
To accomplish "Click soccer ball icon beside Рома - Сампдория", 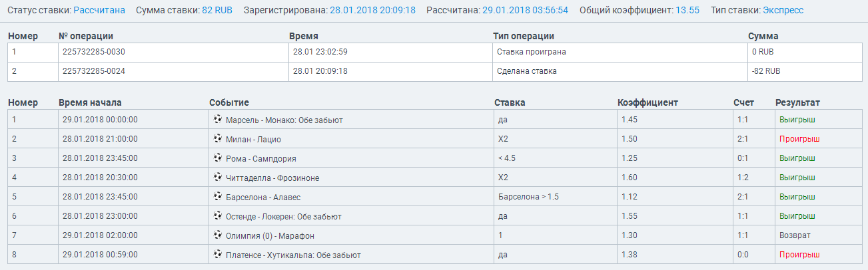I will [217, 158].
